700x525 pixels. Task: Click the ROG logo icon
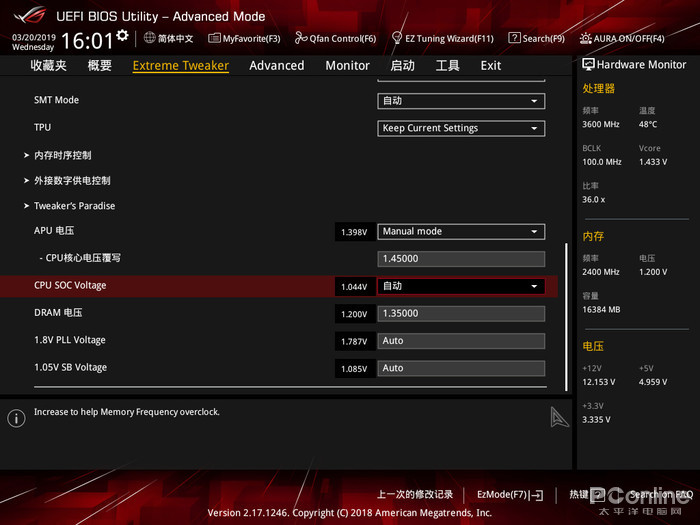30,15
